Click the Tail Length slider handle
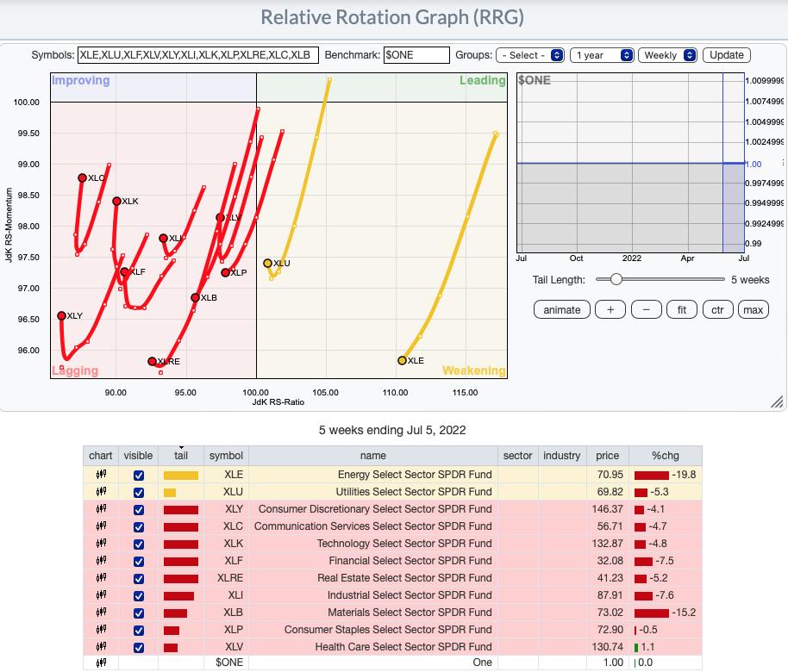Image resolution: width=788 pixels, height=672 pixels. (616, 279)
